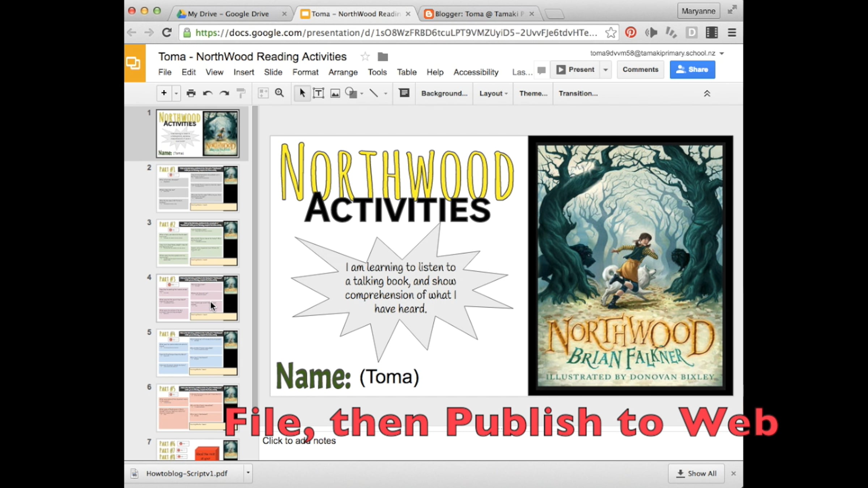The height and width of the screenshot is (488, 868).
Task: Open the Table menu
Action: click(407, 72)
